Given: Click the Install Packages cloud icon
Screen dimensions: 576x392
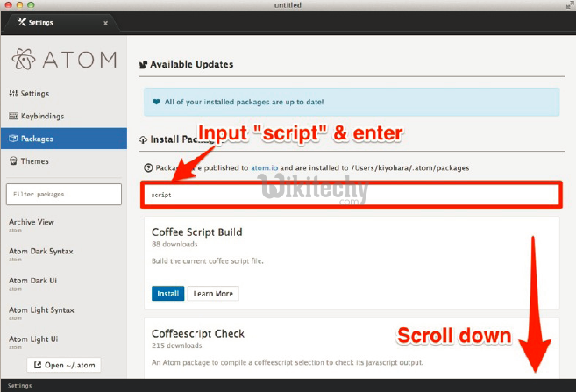Looking at the screenshot, I should click(144, 139).
